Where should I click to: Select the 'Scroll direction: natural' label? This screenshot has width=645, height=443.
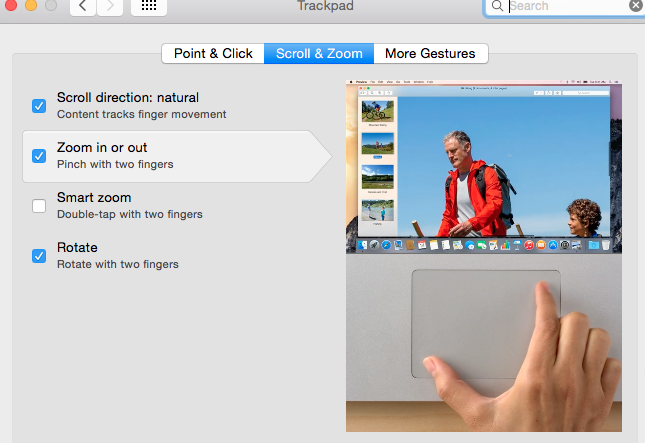[x=128, y=97]
